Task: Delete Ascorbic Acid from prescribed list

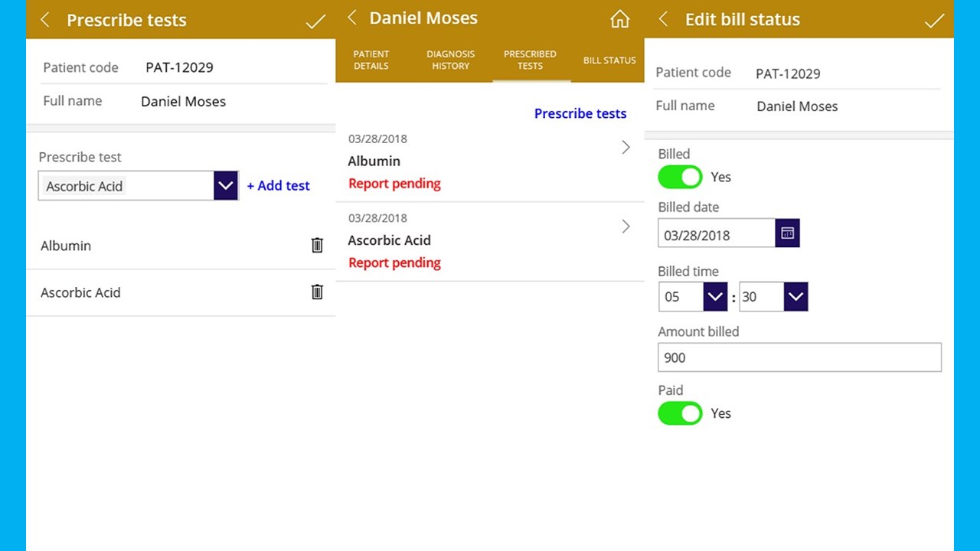Action: click(x=317, y=292)
